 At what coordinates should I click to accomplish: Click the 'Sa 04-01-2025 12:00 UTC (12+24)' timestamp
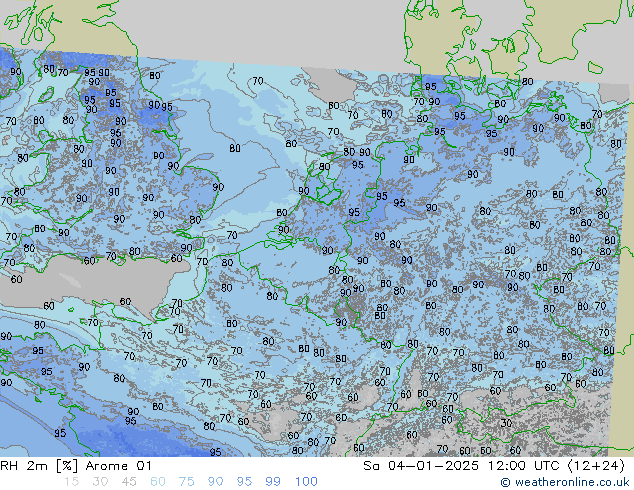[x=494, y=466]
